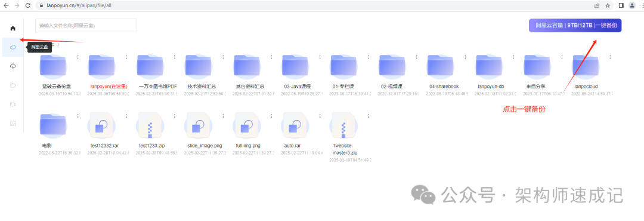Open more options for 一万本图书馆PDF folder
The image size is (644, 221).
coord(175,57)
